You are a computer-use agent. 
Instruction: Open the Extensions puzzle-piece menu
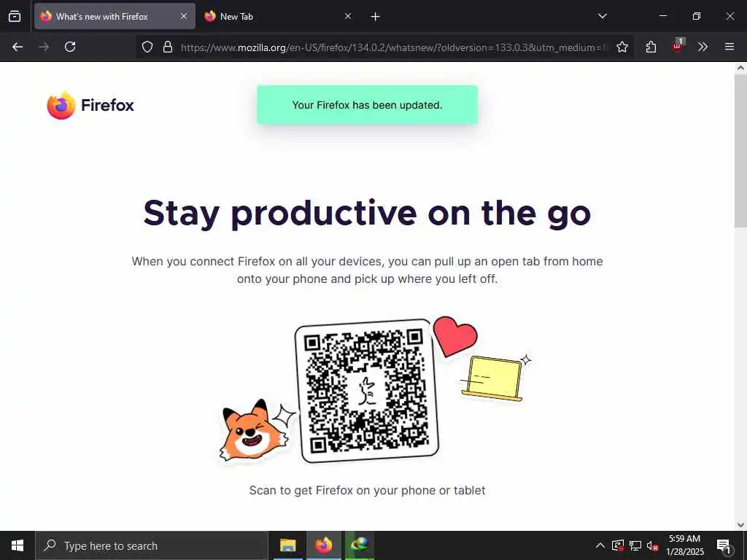click(x=651, y=47)
